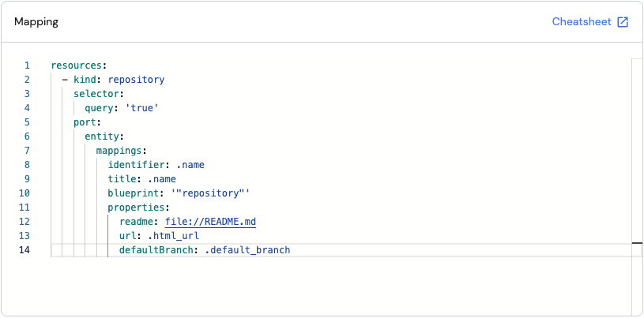Click the 'Mapping' panel heading
This screenshot has height=318, width=644.
click(36, 22)
